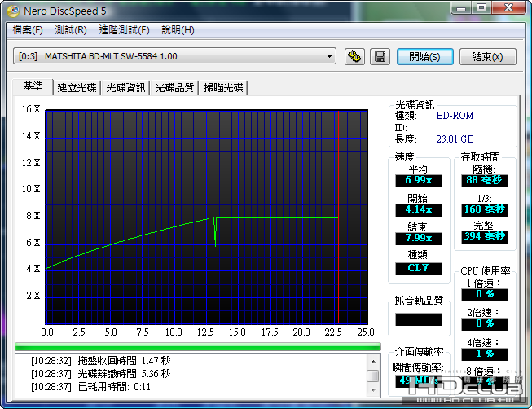Click the log scrollbar thumb
Screen dimensions: 532x409
click(373, 376)
